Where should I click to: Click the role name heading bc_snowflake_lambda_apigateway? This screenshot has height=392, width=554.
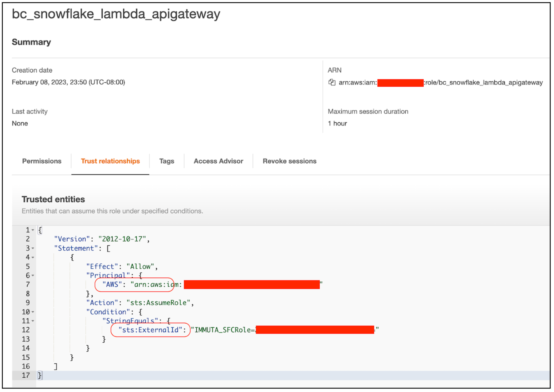[x=116, y=14]
